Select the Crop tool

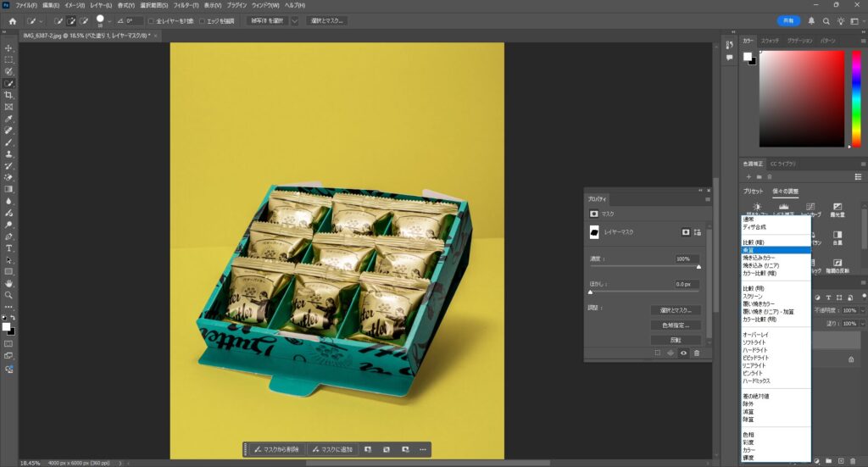8,95
